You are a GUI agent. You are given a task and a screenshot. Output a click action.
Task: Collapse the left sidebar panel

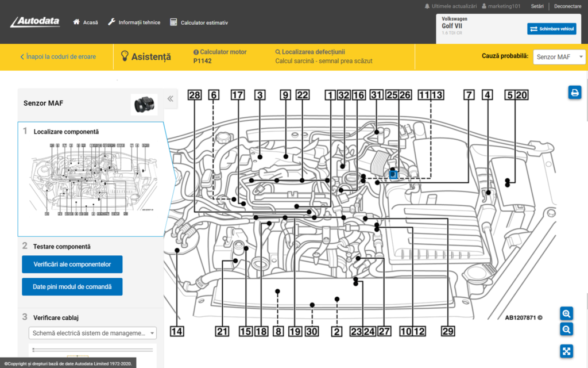tap(170, 99)
